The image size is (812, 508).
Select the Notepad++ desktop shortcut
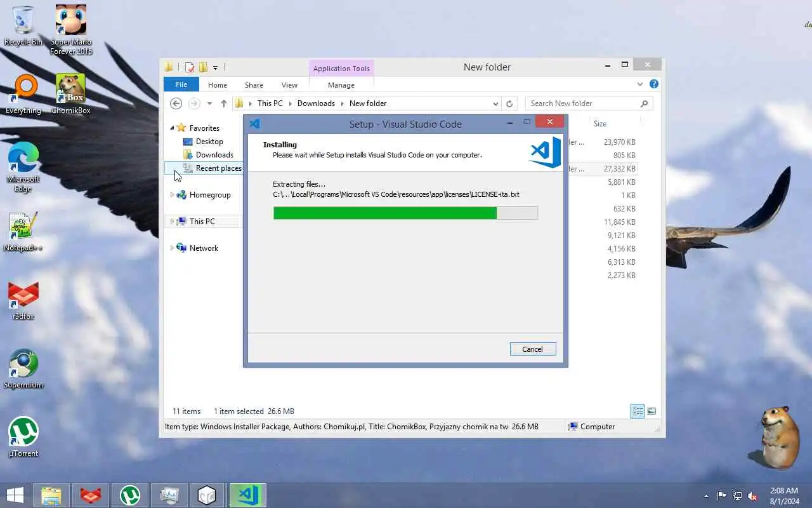[x=23, y=232]
